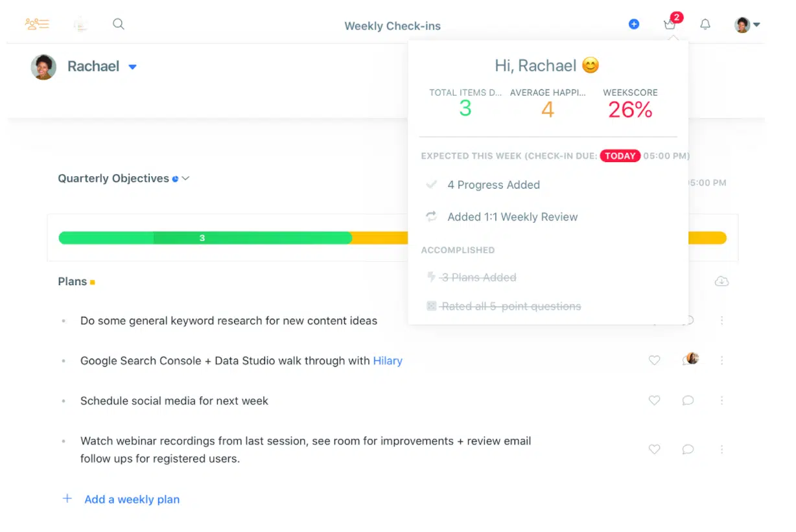Click the checkmark beside 4 Progress Added
This screenshot has width=796, height=532.
tap(431, 185)
